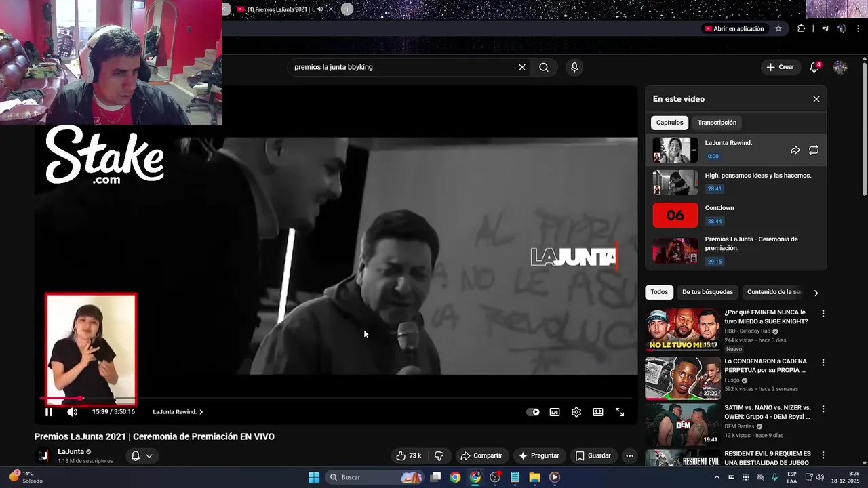Open options for SATIM vs. NANO video

pyautogui.click(x=823, y=409)
